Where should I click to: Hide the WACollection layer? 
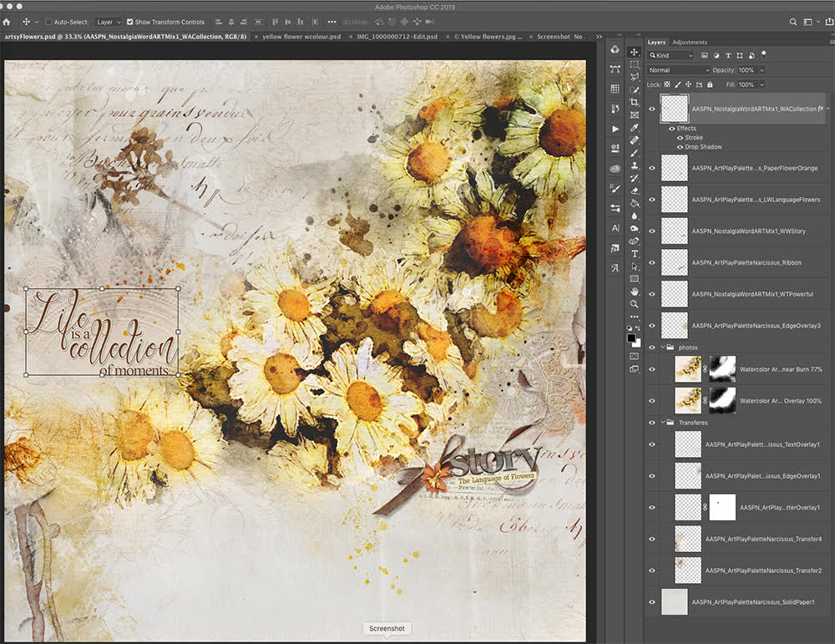click(652, 109)
